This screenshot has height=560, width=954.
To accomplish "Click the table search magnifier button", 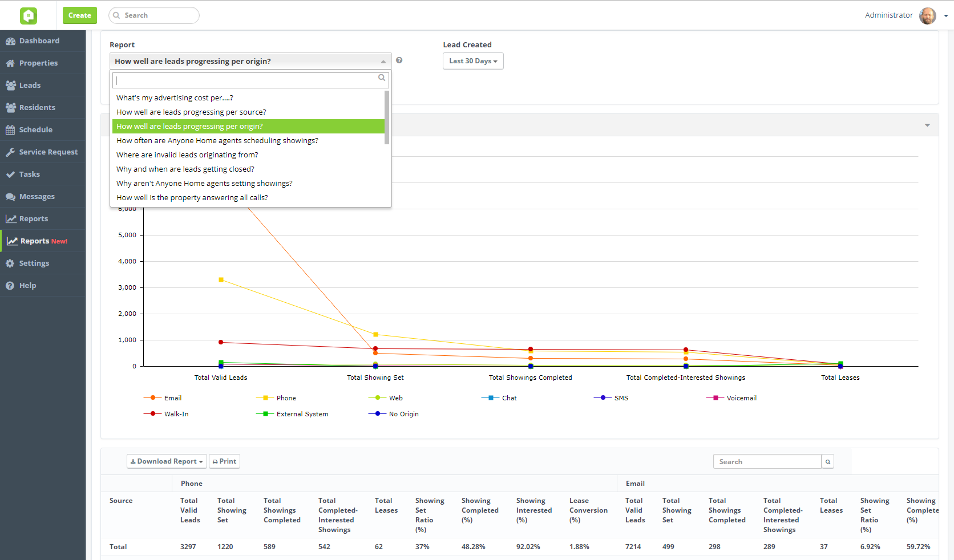I will click(828, 462).
